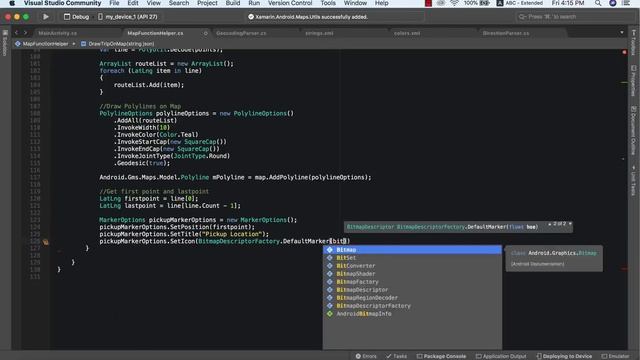Select BitmapDescriptor in the autocomplete list
This screenshot has height=360, width=640.
click(412, 290)
